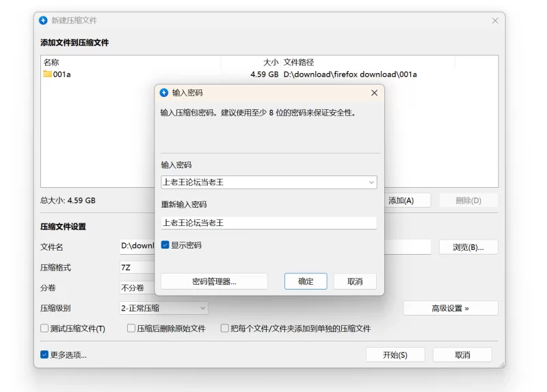Click the 重新输入密码 text field
The image size is (547, 392).
268,223
